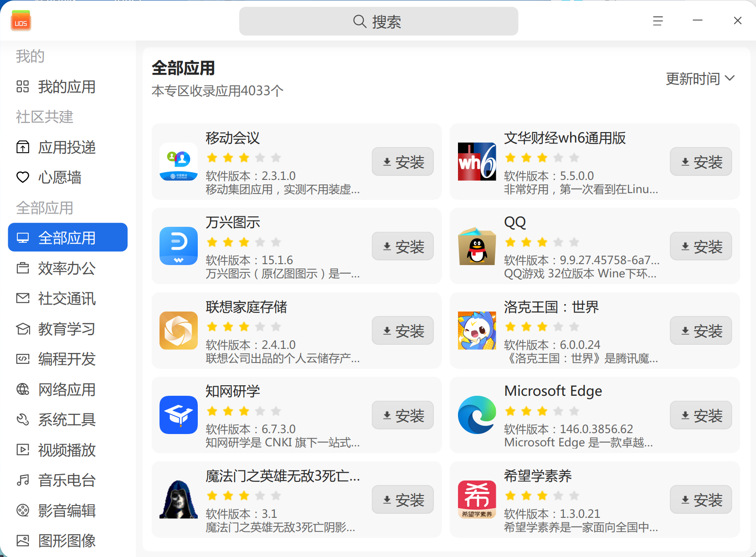Click the QQ penguin app icon

(x=477, y=246)
